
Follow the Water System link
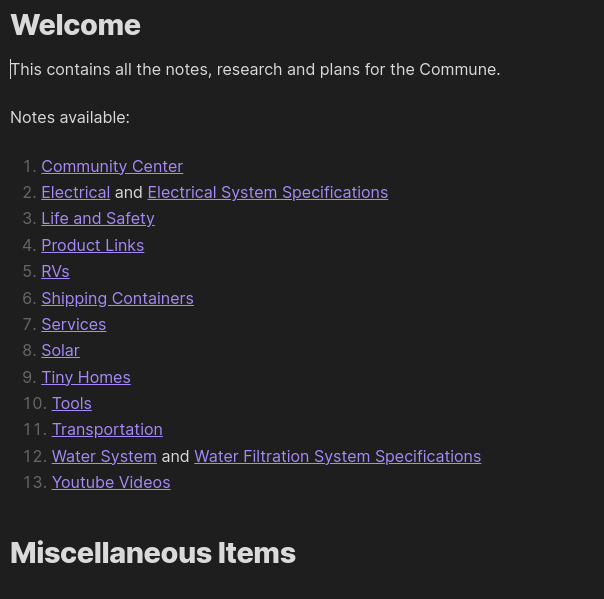104,456
